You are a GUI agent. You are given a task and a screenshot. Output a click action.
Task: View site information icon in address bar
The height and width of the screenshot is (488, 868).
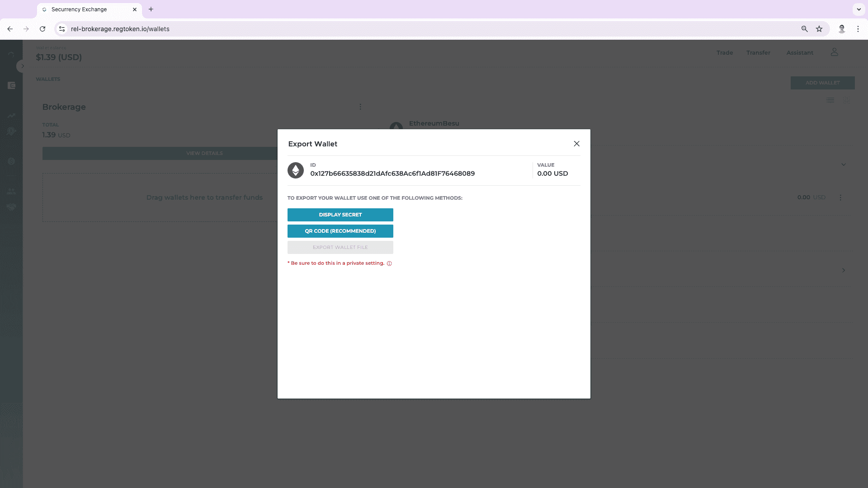pos(62,29)
